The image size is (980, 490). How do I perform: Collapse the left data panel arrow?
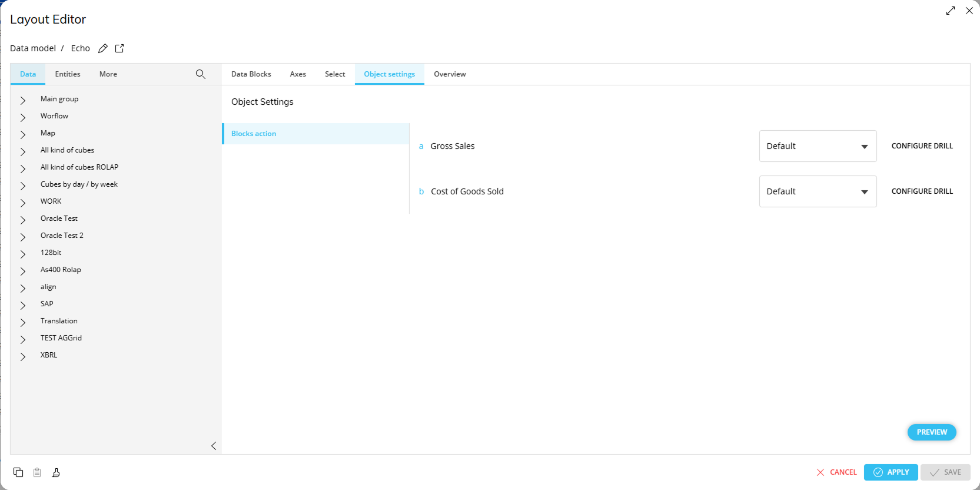(214, 446)
